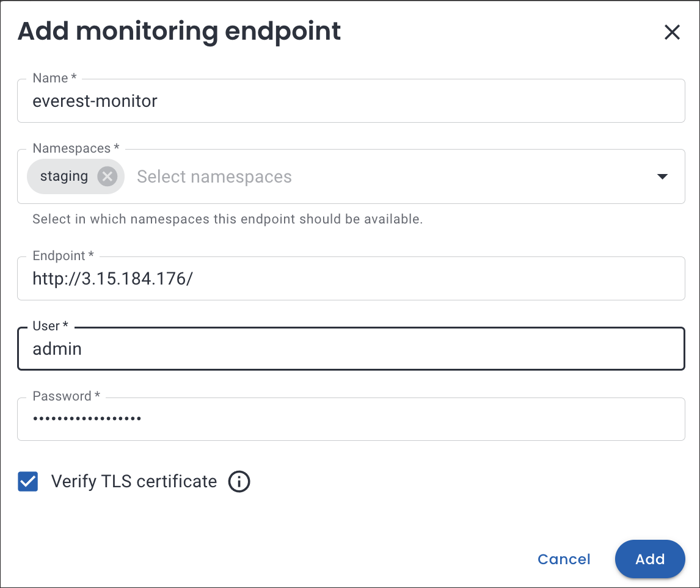Select the staging chip label
Screen dimensions: 700x588
64,177
